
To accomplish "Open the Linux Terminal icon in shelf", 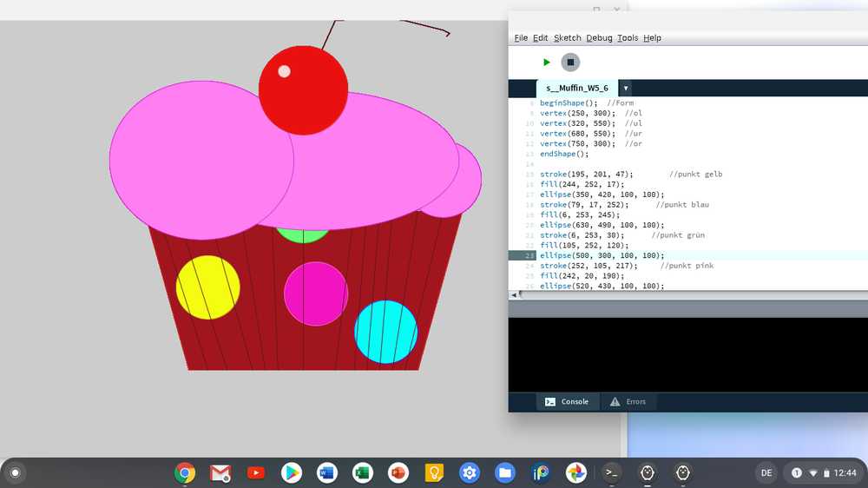I will coord(612,473).
